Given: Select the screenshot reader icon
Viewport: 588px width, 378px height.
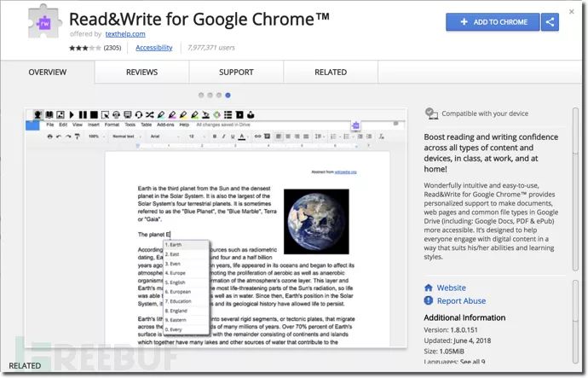Looking at the screenshot, I should [106, 114].
